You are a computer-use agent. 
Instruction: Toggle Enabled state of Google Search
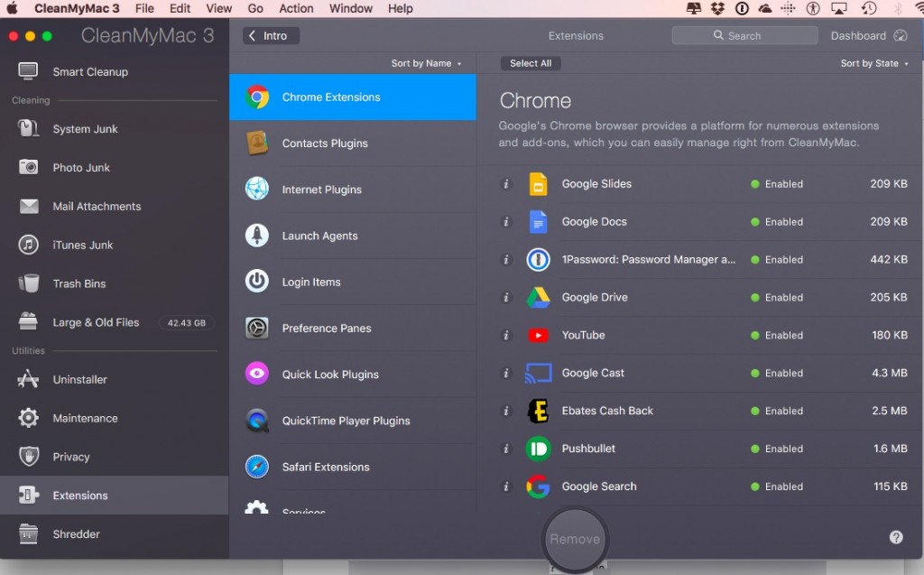tap(777, 487)
